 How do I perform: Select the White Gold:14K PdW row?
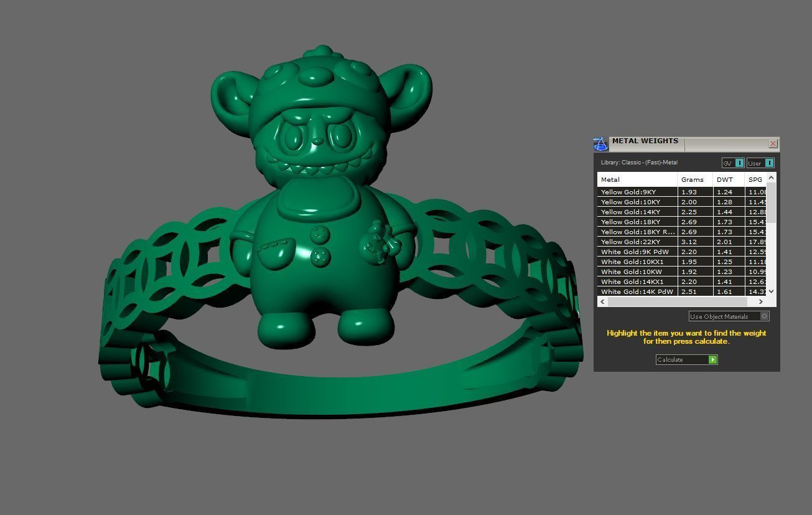pos(682,291)
